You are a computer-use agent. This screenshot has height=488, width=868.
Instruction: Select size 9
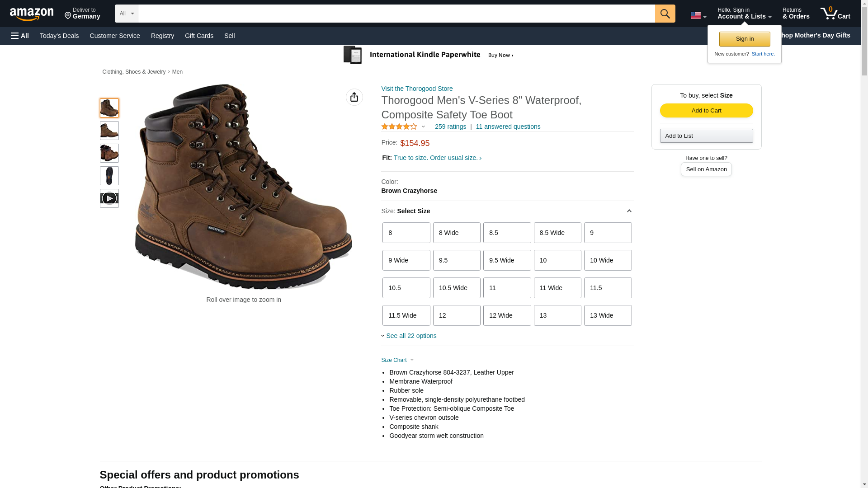pyautogui.click(x=608, y=233)
